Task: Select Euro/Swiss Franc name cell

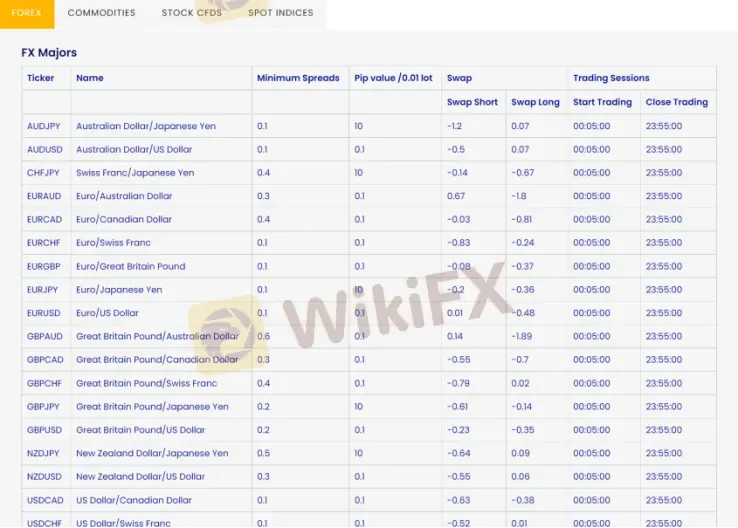Action: [x=113, y=243]
